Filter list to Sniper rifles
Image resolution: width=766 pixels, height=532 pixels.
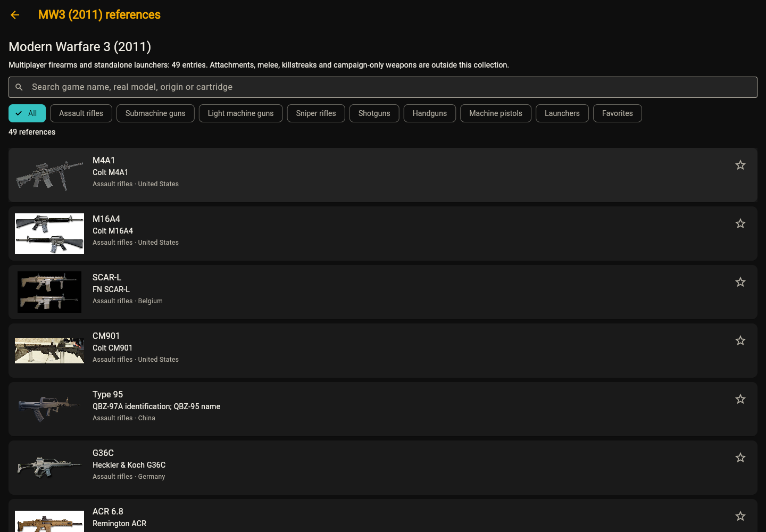pos(316,113)
